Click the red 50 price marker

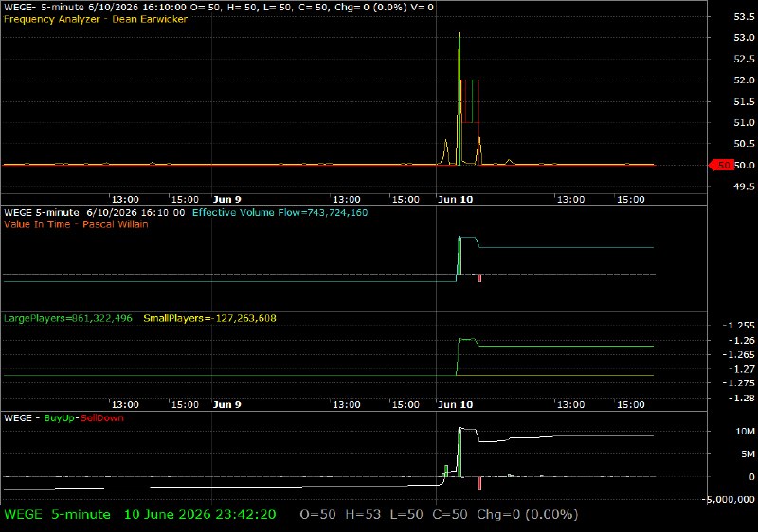pos(721,165)
